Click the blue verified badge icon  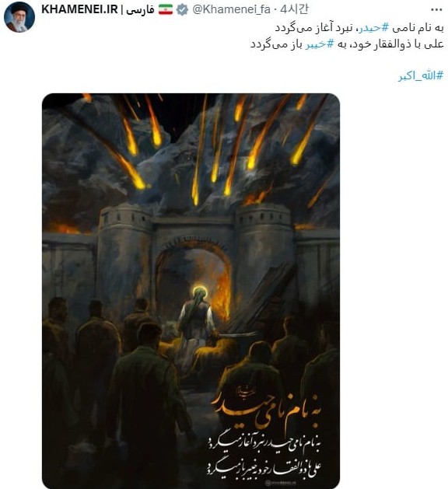tap(182, 10)
